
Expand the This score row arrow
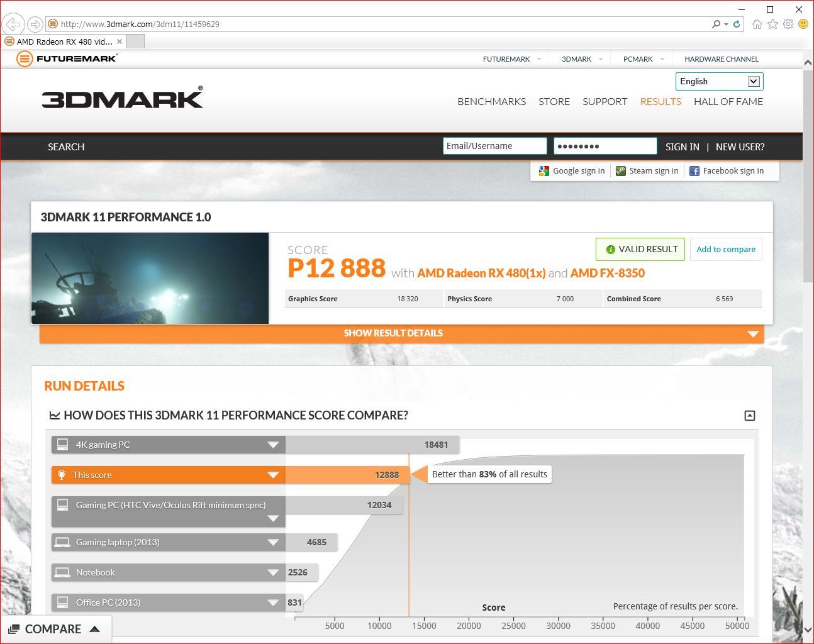(273, 475)
